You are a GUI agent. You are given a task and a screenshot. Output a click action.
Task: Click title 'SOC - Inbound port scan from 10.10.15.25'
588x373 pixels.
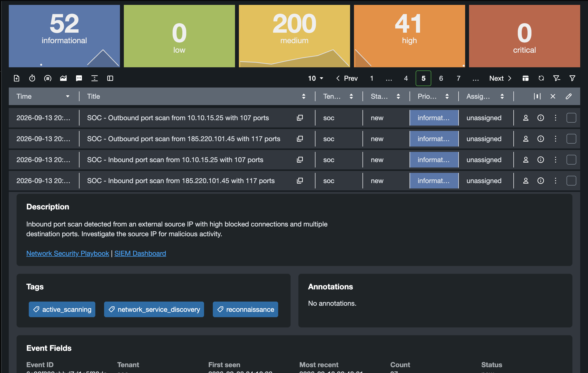pos(175,160)
